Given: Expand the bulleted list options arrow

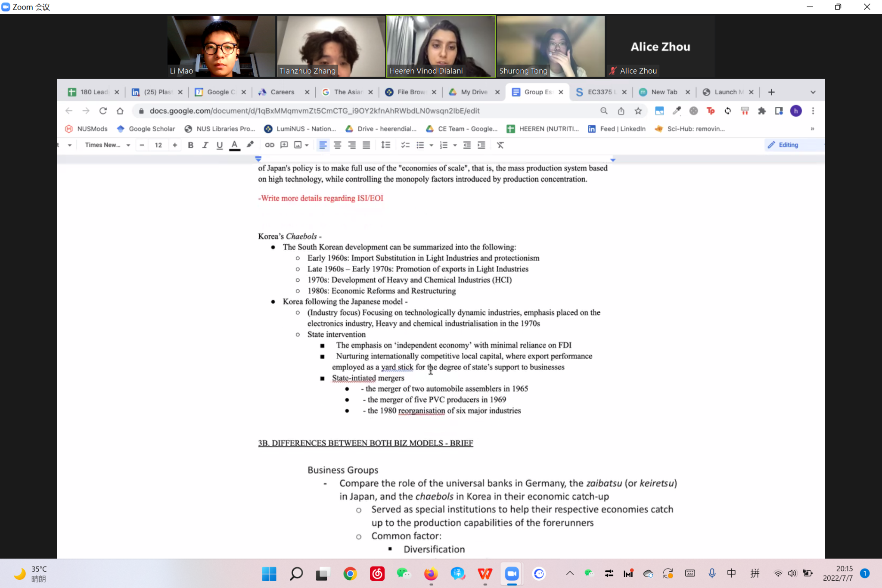Looking at the screenshot, I should coord(431,145).
